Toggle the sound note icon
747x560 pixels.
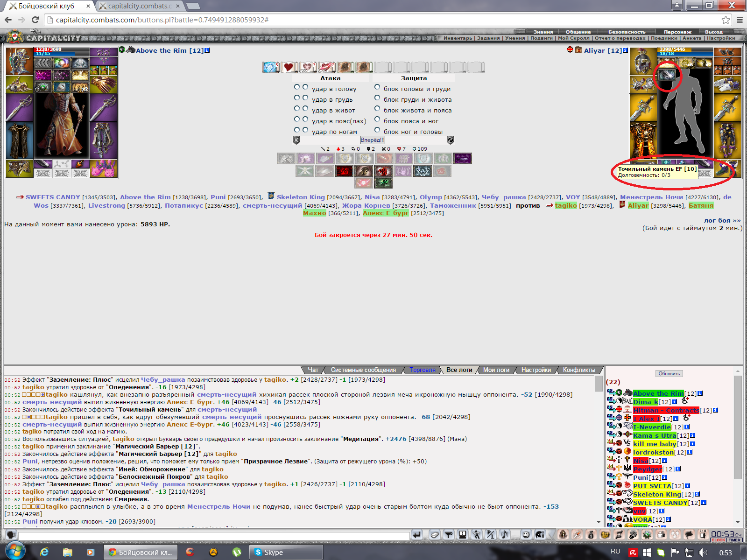[x=504, y=535]
